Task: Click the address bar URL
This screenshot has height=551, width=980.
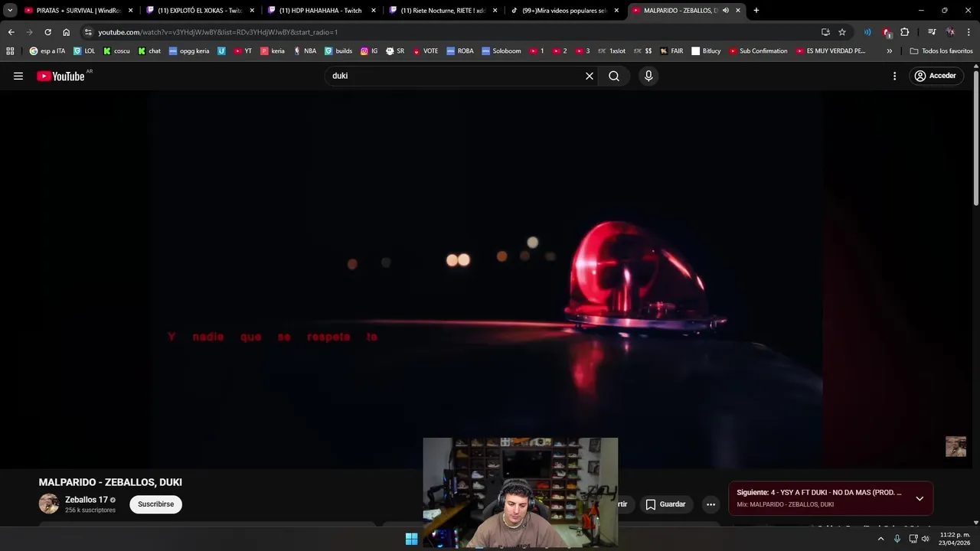Action: 218,32
